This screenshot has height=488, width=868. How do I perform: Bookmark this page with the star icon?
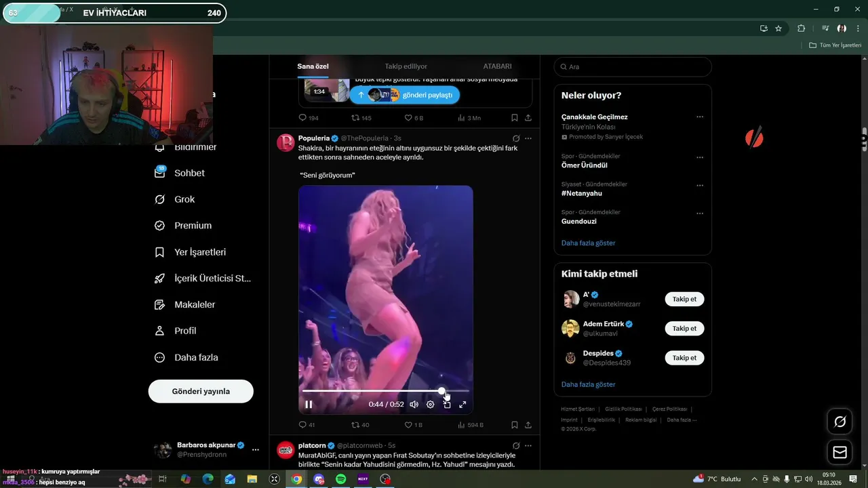(x=778, y=28)
